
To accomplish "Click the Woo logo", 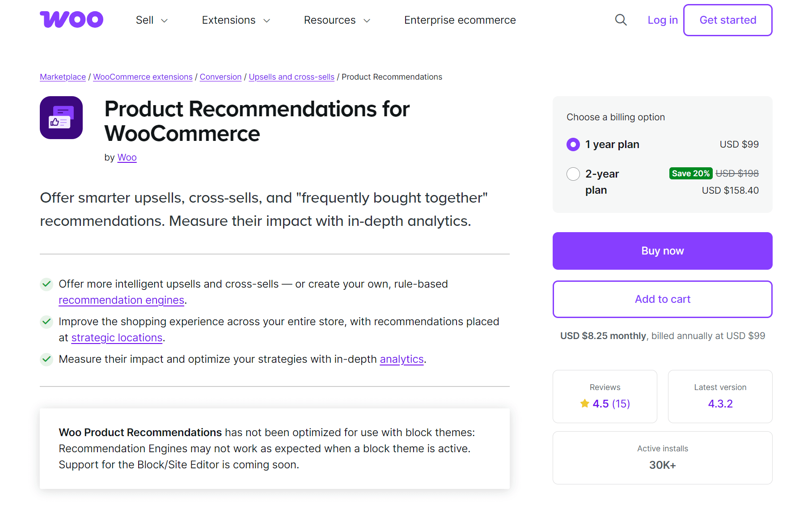I will pos(71,19).
